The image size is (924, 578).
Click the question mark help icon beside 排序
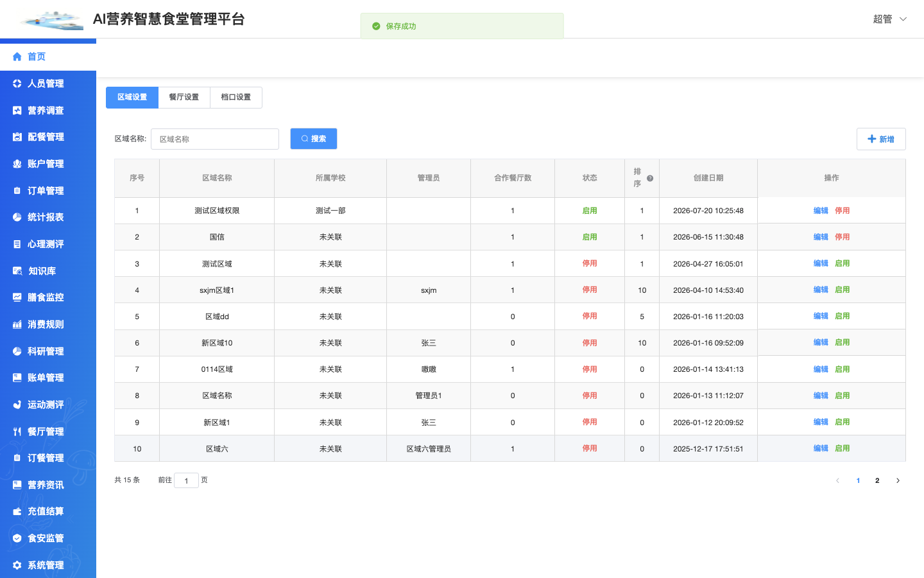[650, 179]
